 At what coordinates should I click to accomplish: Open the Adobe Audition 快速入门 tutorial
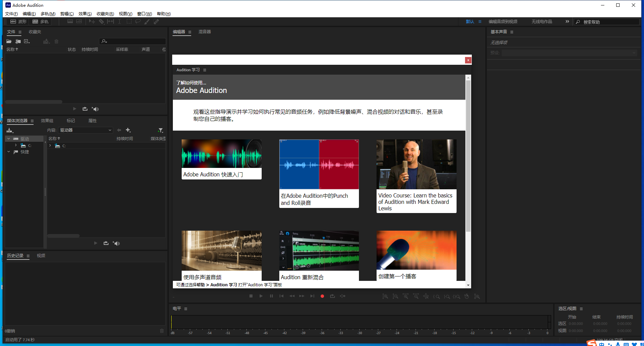coord(221,159)
